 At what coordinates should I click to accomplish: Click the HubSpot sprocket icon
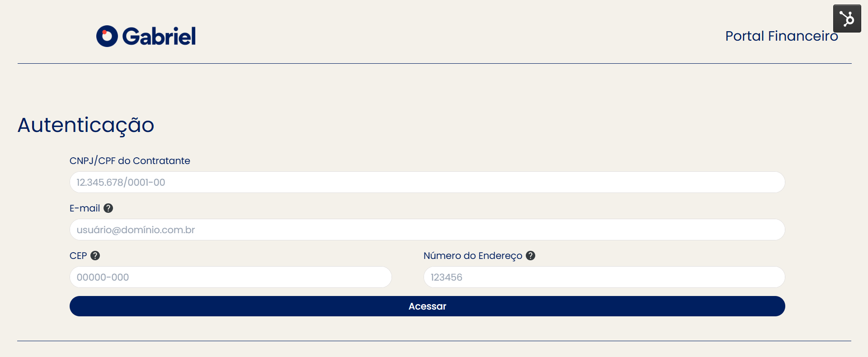[x=847, y=19]
